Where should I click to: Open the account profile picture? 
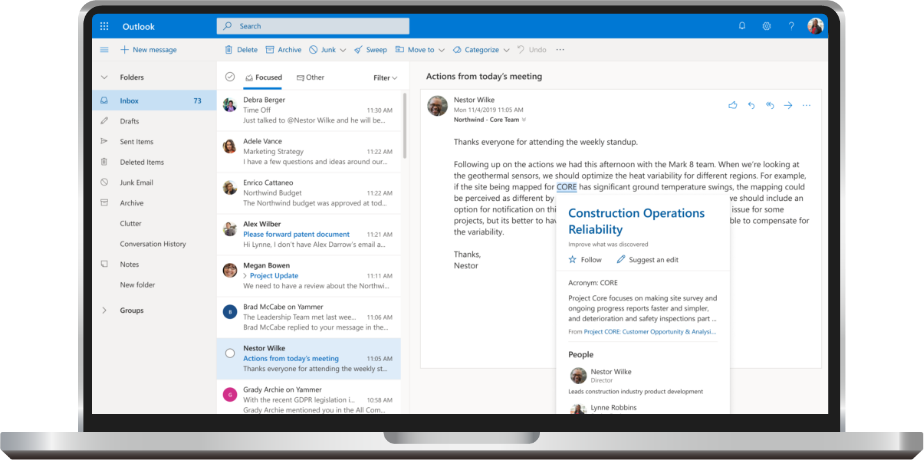(x=815, y=26)
